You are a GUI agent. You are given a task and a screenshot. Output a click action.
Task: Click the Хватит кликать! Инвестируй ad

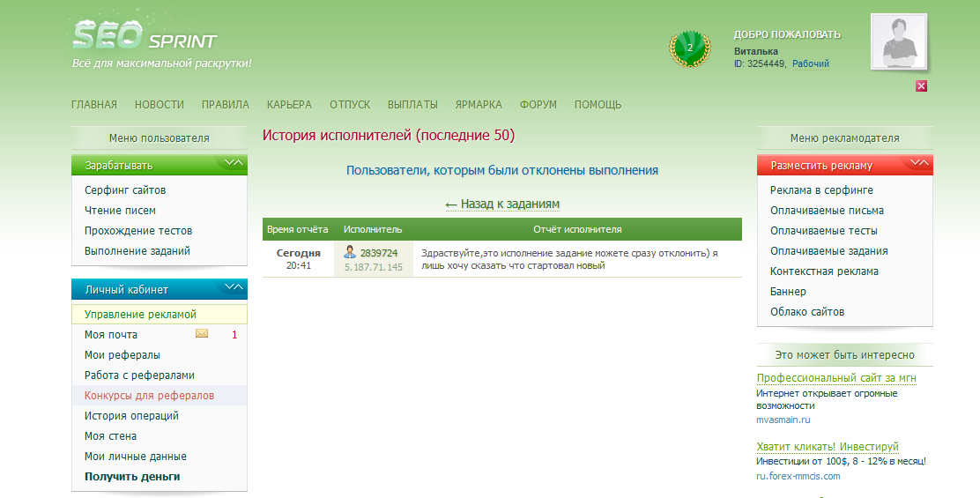pos(828,447)
